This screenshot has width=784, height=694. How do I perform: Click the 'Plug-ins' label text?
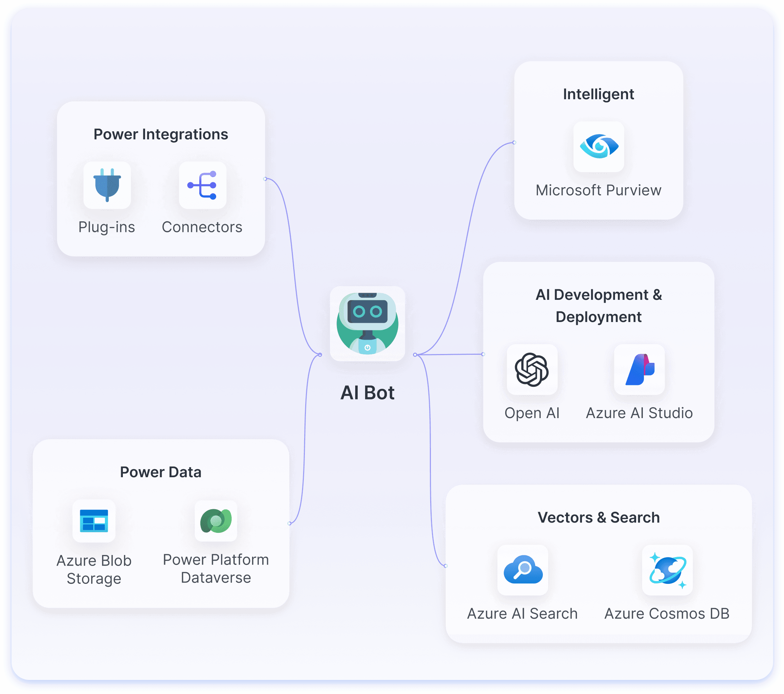[x=107, y=227]
